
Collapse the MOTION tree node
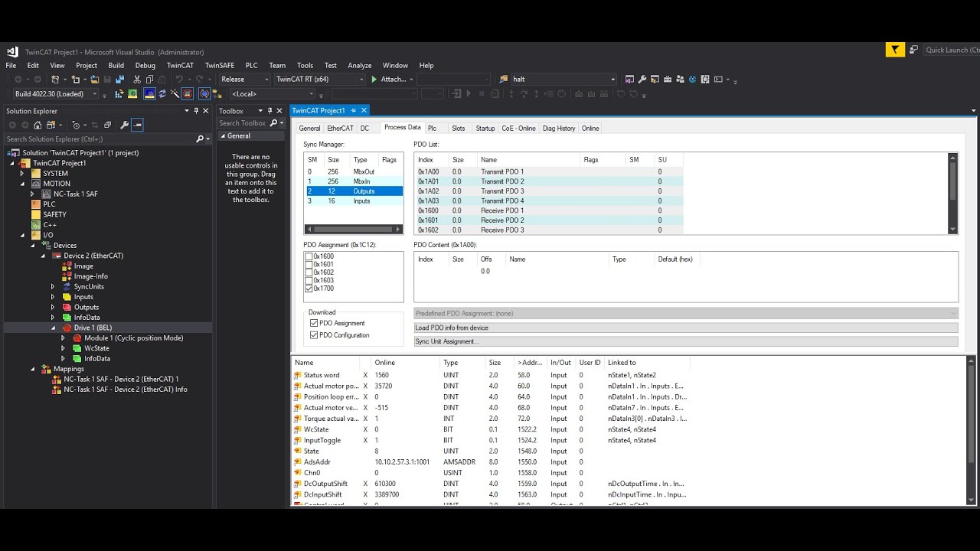[x=22, y=184]
